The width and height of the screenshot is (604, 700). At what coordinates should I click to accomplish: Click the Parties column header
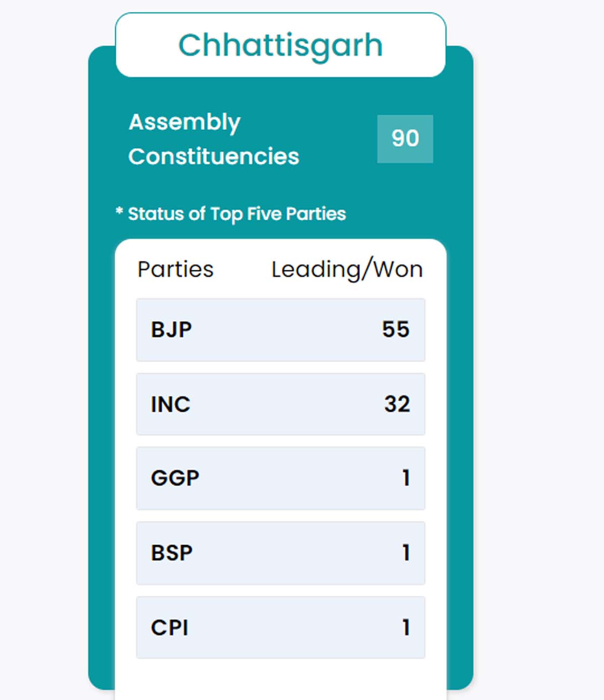pyautogui.click(x=175, y=269)
